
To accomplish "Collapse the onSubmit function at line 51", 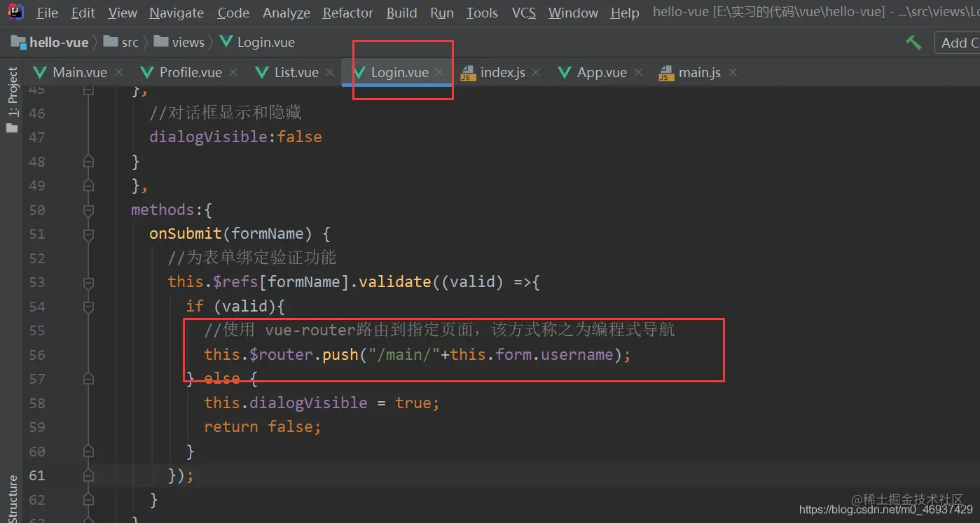I will click(88, 234).
